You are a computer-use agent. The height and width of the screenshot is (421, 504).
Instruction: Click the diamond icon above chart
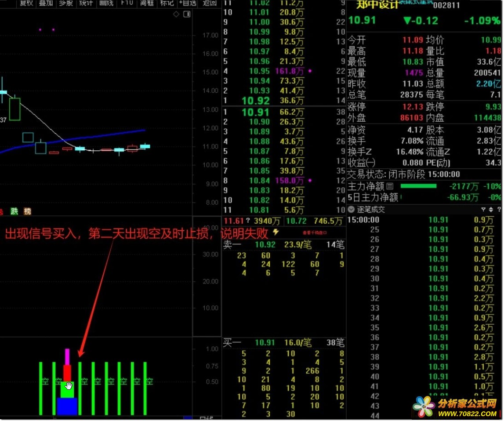(176, 14)
